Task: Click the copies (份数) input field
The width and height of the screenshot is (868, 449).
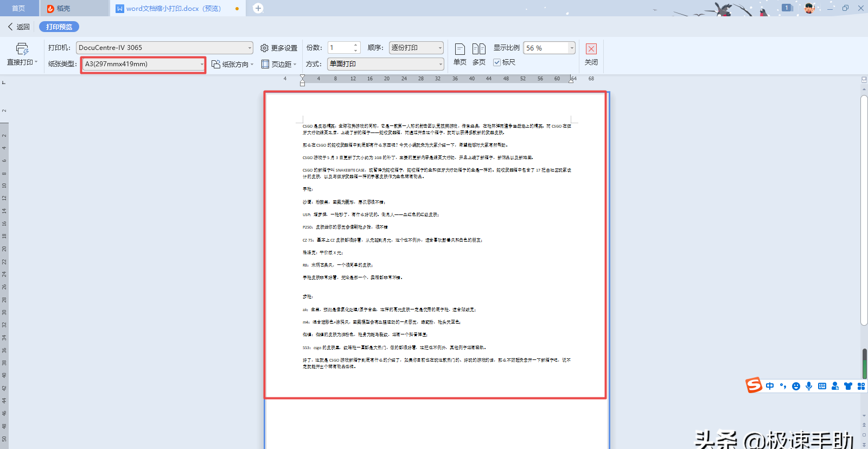Action: 340,48
